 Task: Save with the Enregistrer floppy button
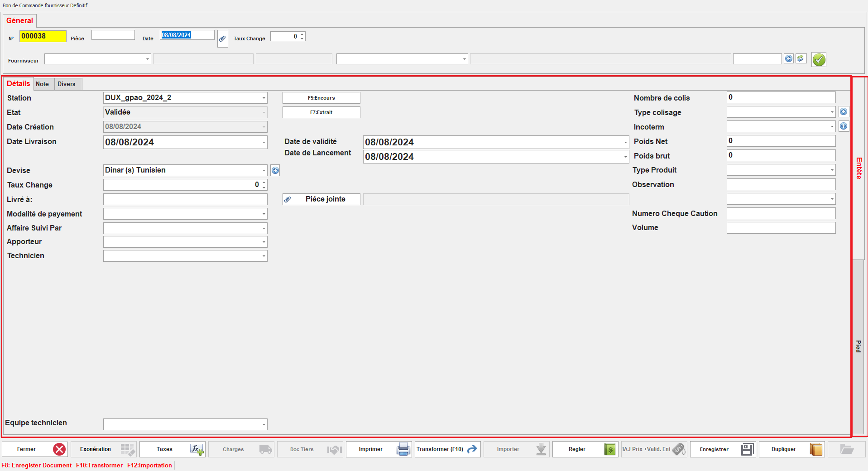coord(723,449)
